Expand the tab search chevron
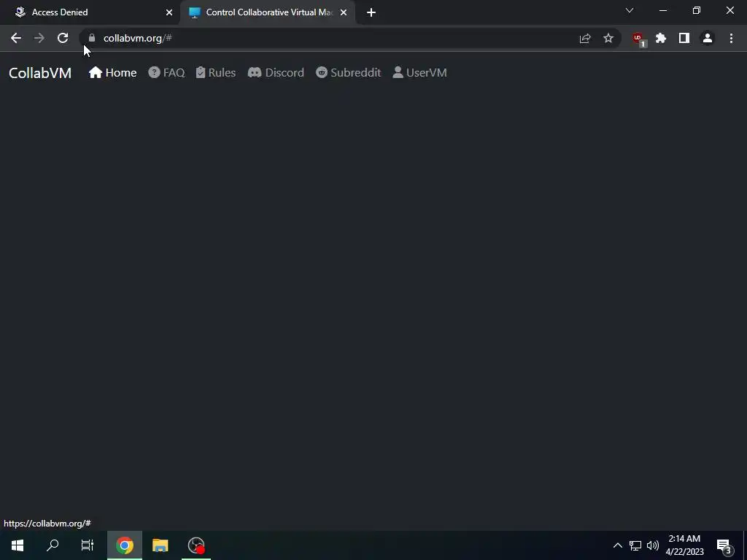Image resolution: width=747 pixels, height=560 pixels. click(630, 10)
